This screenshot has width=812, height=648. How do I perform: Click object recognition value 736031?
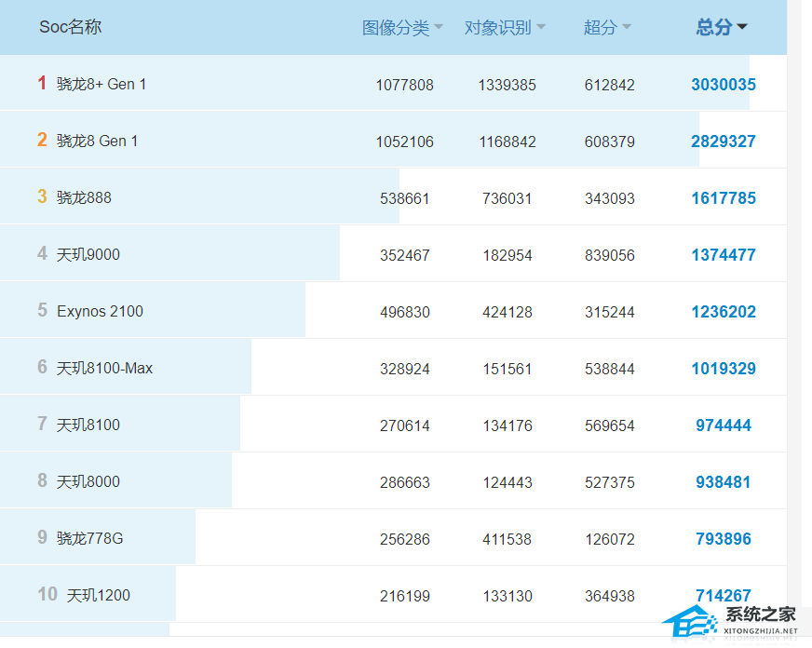coord(507,198)
